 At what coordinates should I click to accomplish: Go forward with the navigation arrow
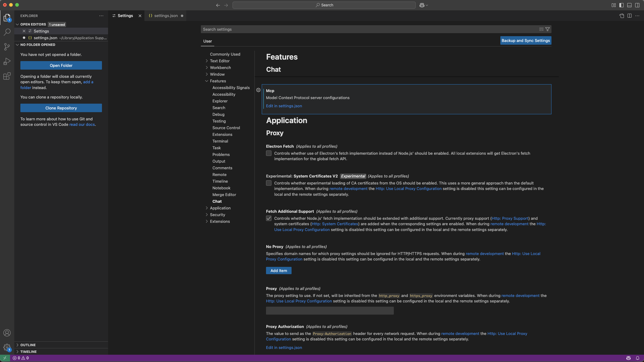(x=226, y=5)
